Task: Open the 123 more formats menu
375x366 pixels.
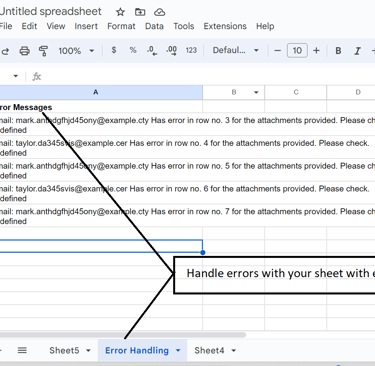Action: (x=191, y=50)
